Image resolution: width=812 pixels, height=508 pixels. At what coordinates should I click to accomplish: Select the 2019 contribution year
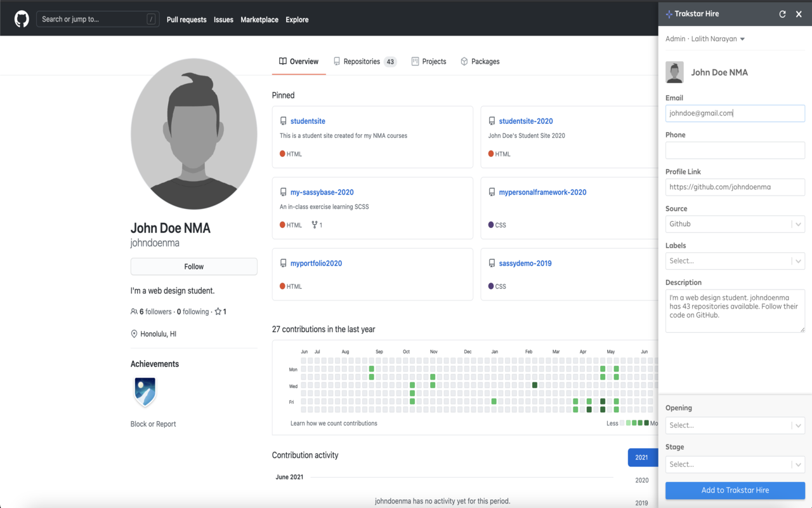coord(642,503)
